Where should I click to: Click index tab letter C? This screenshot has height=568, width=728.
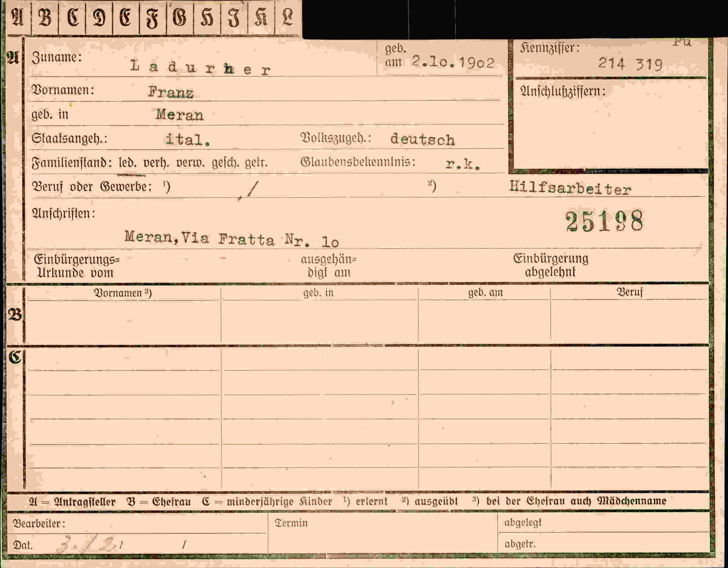(x=72, y=17)
